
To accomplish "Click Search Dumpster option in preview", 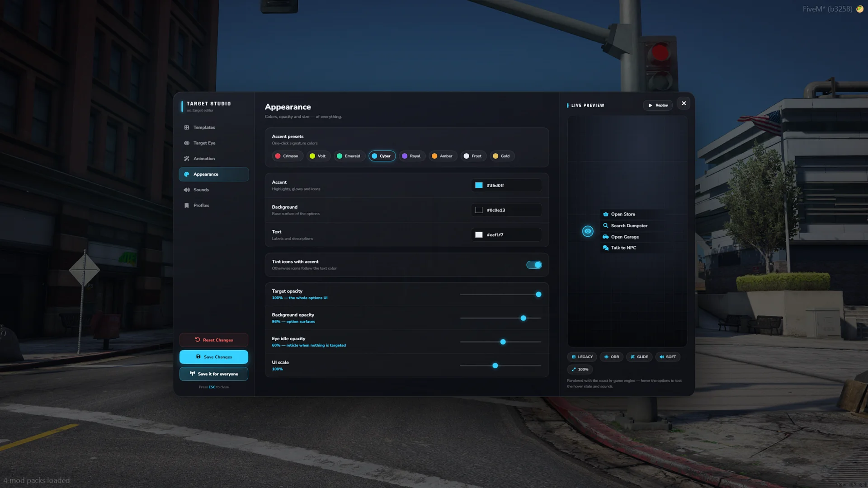I will point(633,225).
